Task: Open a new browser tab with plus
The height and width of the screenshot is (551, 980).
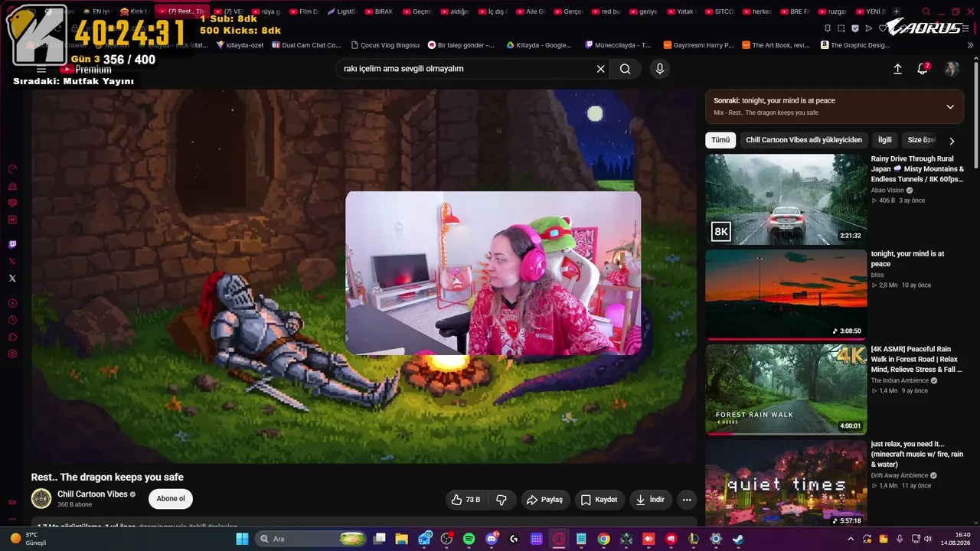Action: pos(897,11)
